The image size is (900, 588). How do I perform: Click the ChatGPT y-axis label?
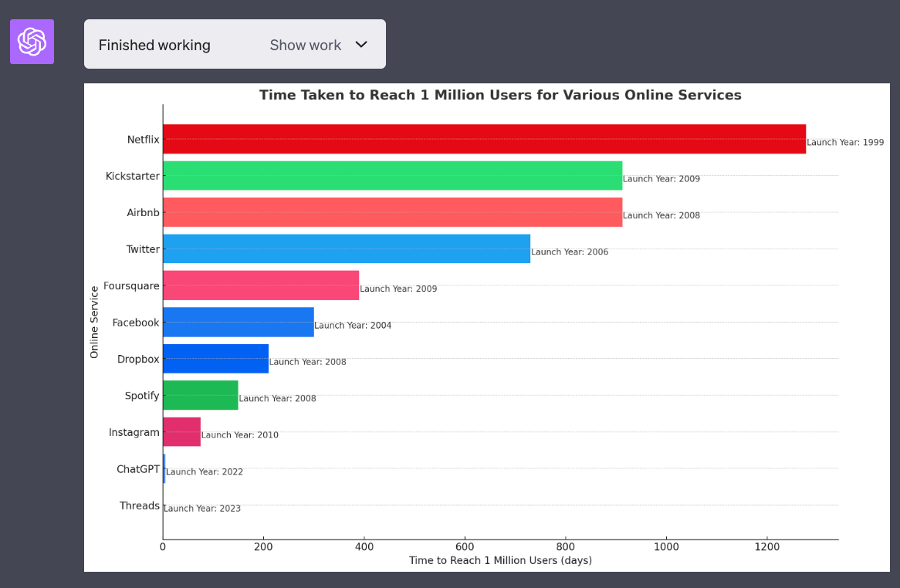(x=138, y=469)
